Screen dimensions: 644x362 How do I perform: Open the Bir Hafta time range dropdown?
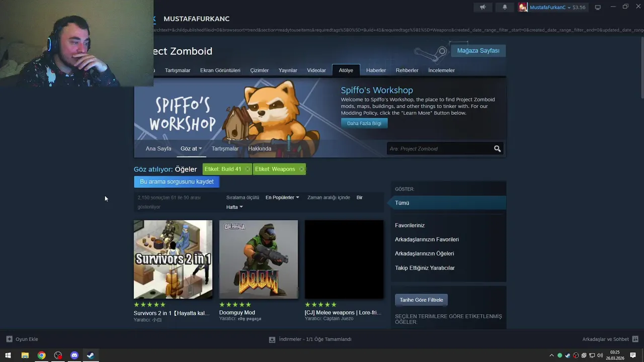[234, 207]
